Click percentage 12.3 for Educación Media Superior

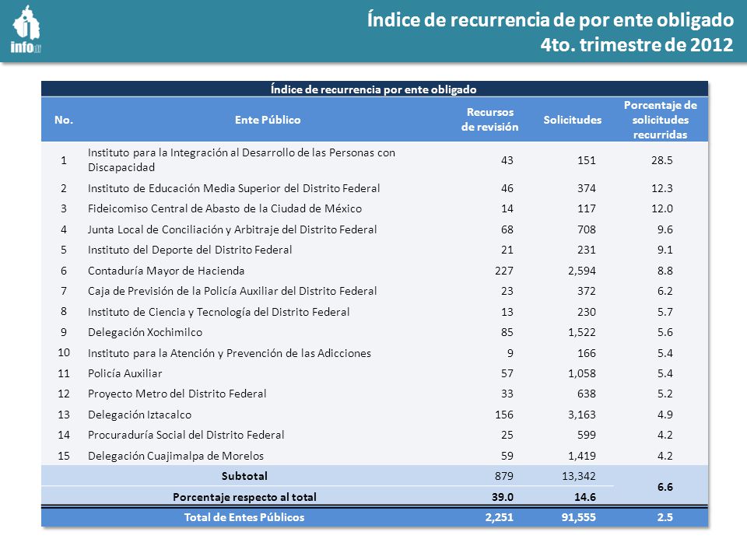661,188
